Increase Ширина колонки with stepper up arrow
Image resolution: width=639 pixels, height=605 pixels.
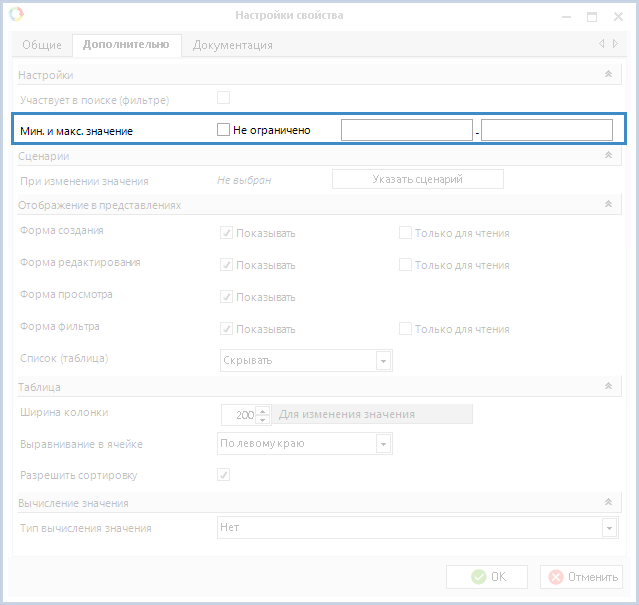coord(263,411)
